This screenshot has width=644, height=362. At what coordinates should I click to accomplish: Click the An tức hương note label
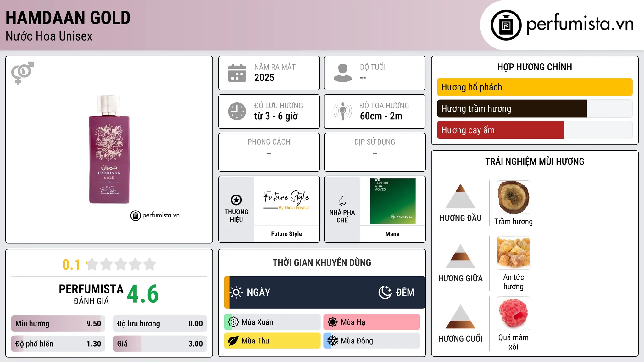[x=514, y=282]
